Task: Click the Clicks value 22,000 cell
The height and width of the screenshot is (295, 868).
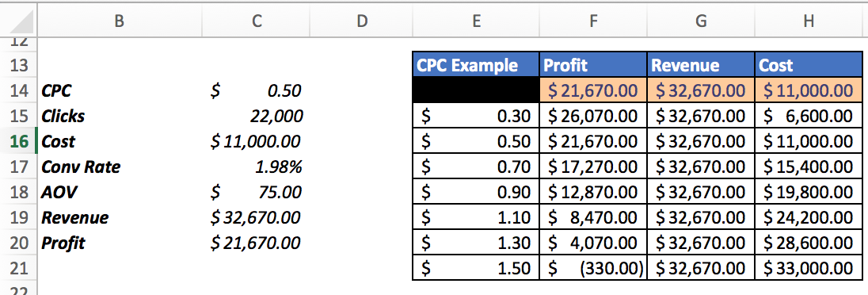Action: coord(256,116)
